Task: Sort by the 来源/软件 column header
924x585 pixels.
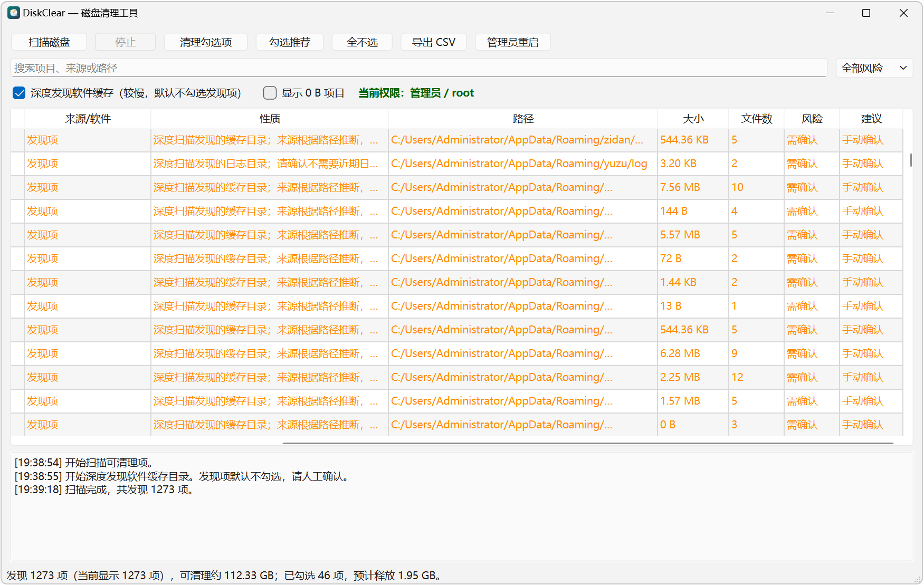Action: click(x=88, y=119)
